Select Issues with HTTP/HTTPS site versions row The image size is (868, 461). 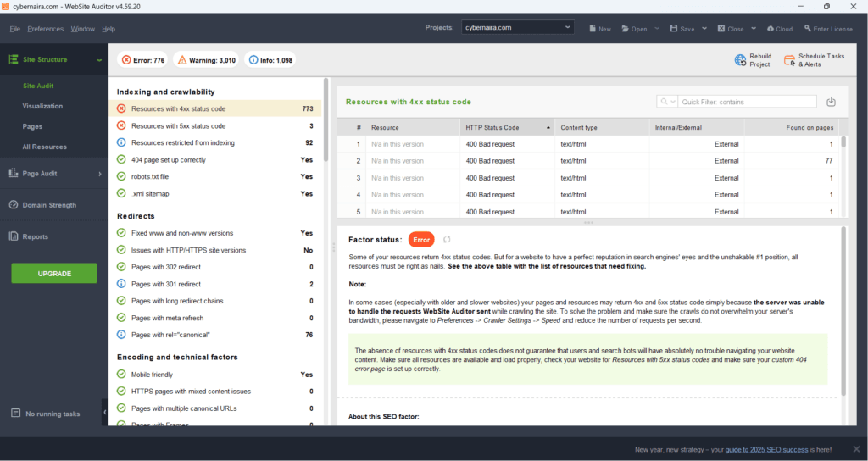pyautogui.click(x=215, y=250)
